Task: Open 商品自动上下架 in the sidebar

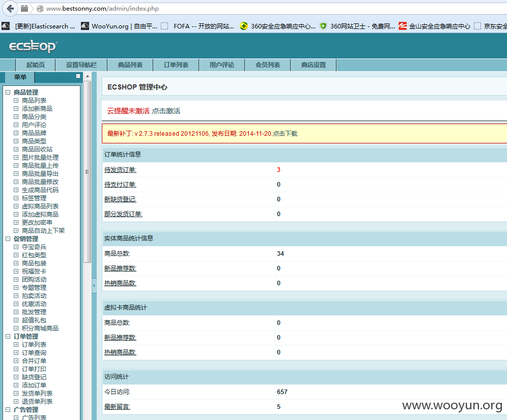Action: (x=43, y=231)
